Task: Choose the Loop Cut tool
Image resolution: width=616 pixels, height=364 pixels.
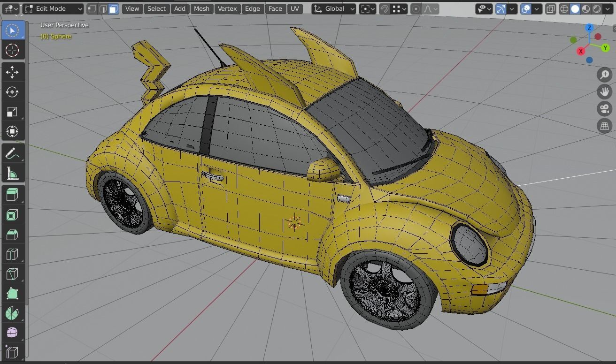Action: [12, 254]
